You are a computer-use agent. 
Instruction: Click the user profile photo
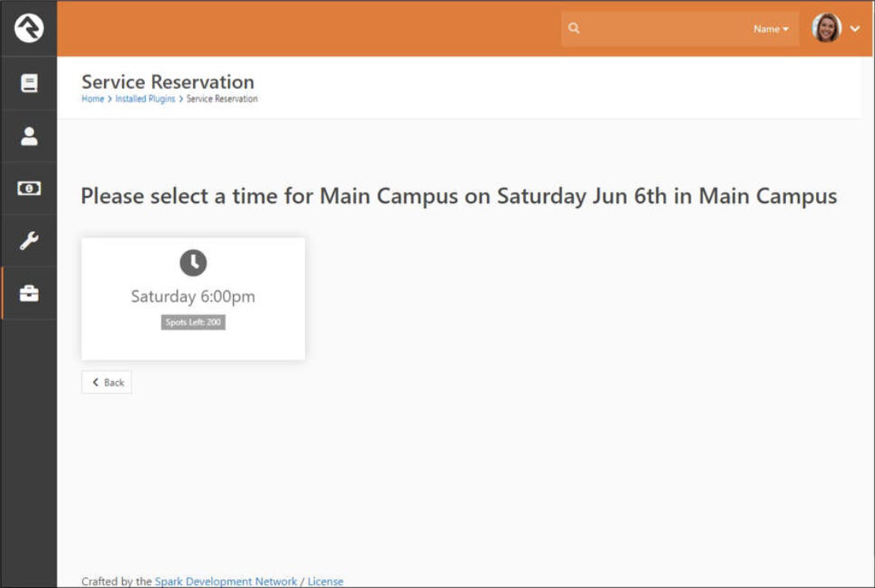826,28
